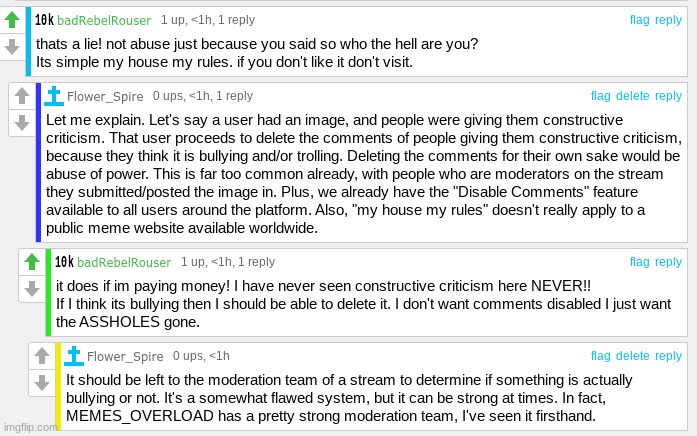The image size is (697, 436).
Task: Upvote badRebelRouser's "paying money" comment
Action: 32,262
